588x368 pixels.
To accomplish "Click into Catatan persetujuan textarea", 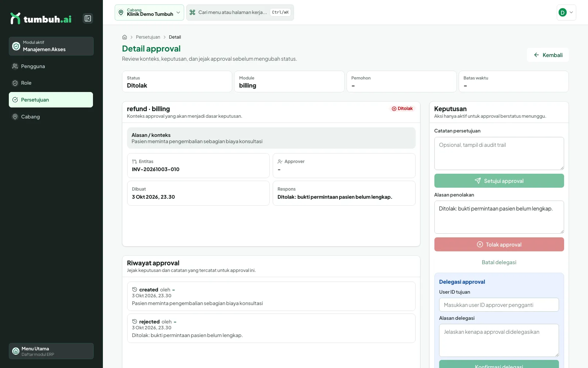I will click(x=499, y=153).
